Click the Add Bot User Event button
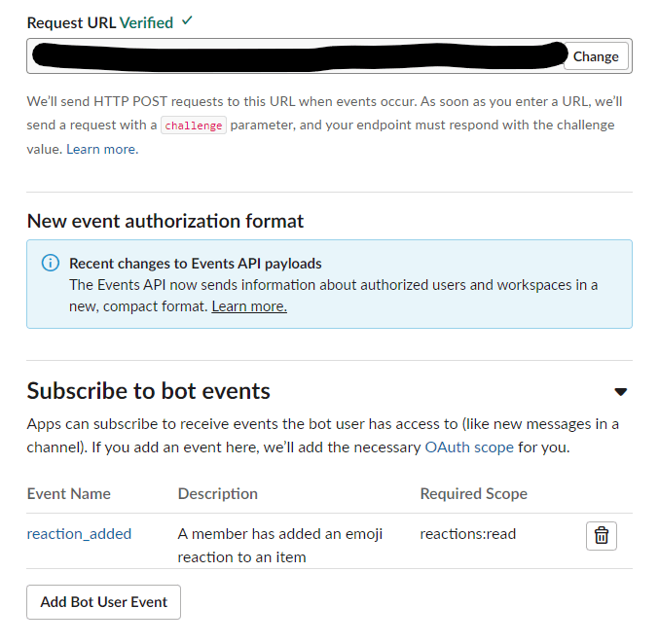 pos(104,602)
